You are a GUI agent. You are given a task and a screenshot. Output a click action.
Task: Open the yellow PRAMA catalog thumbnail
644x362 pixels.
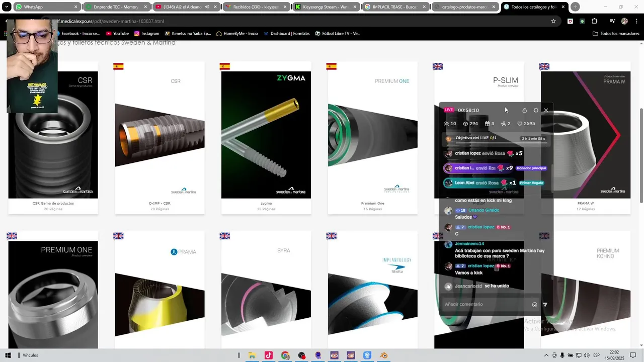[x=159, y=295]
